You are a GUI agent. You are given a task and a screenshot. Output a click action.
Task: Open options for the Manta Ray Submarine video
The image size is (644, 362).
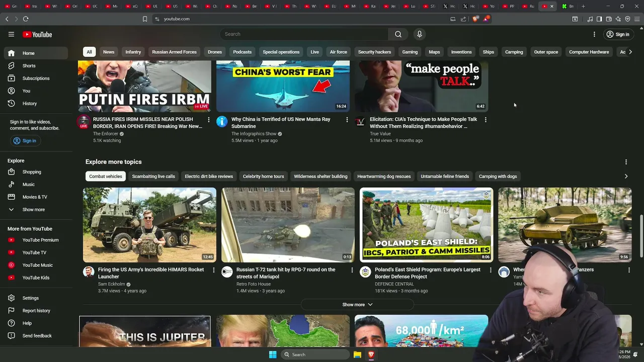coord(347,120)
